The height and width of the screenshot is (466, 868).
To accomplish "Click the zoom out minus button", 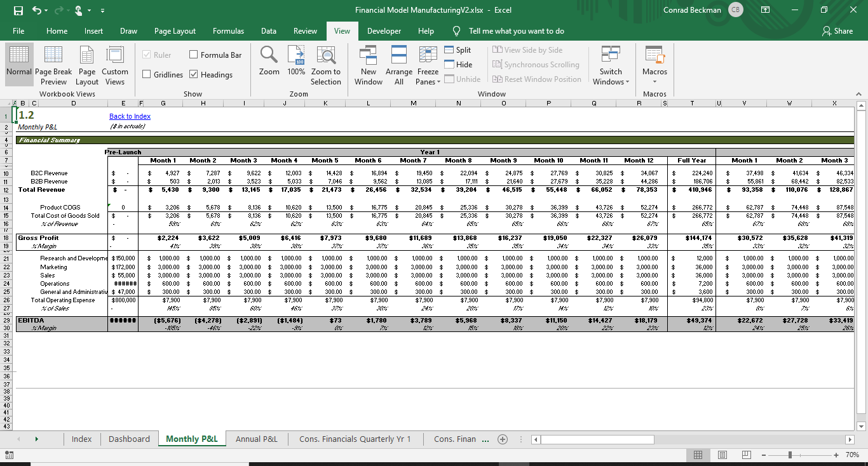I will 763,455.
